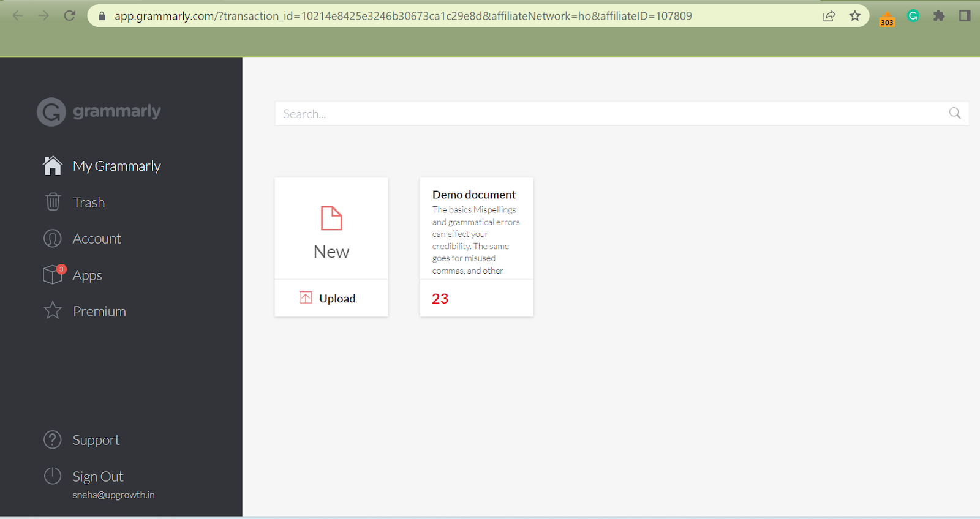The image size is (980, 519).
Task: Click the My Grammarly home icon
Action: 53,165
